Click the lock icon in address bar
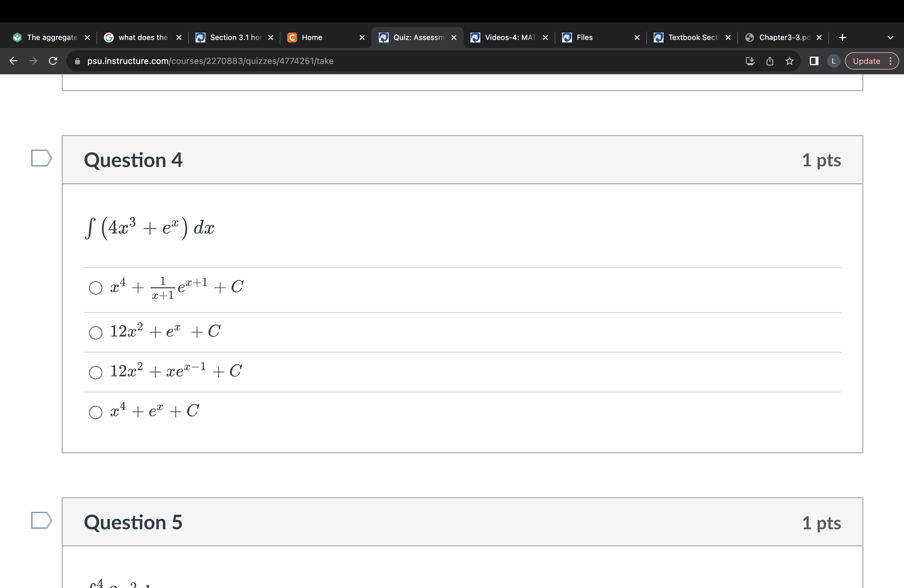The image size is (904, 588). pyautogui.click(x=77, y=61)
